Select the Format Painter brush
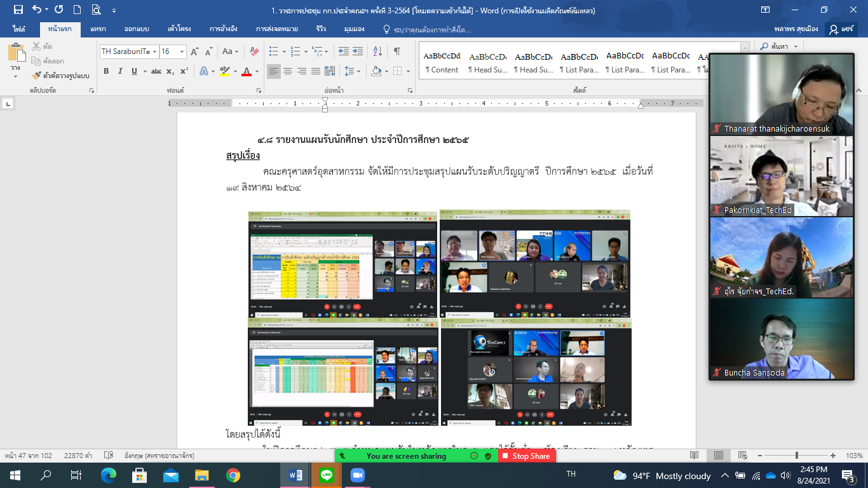 click(36, 76)
